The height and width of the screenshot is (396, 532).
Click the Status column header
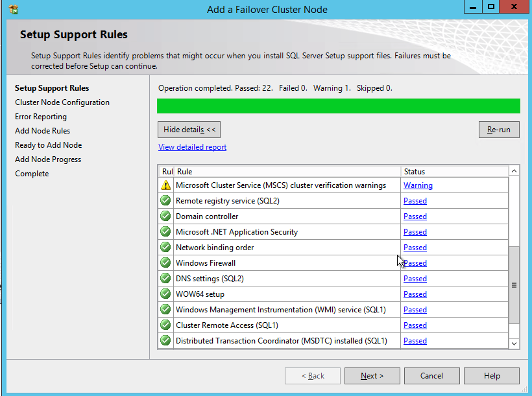(415, 172)
